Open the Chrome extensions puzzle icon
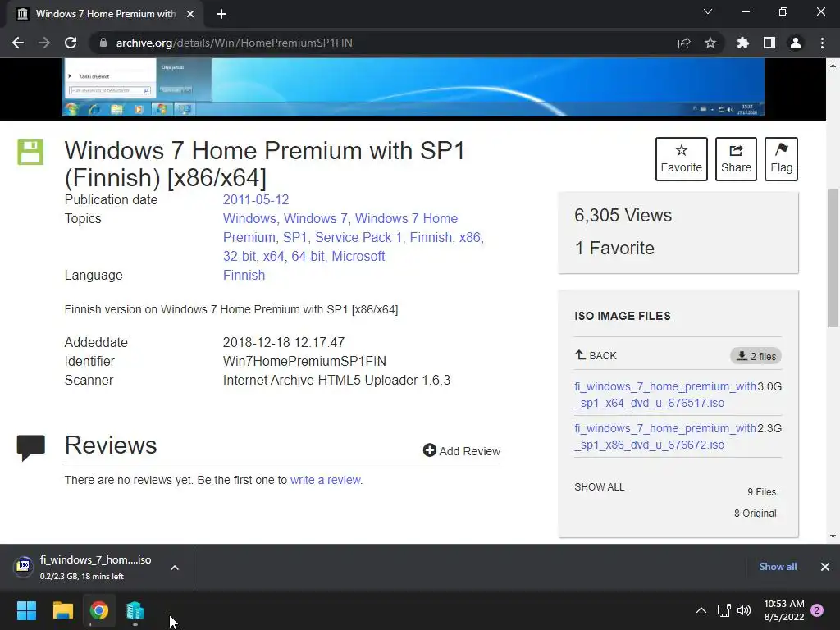Screen dimensions: 840x630 point(743,43)
